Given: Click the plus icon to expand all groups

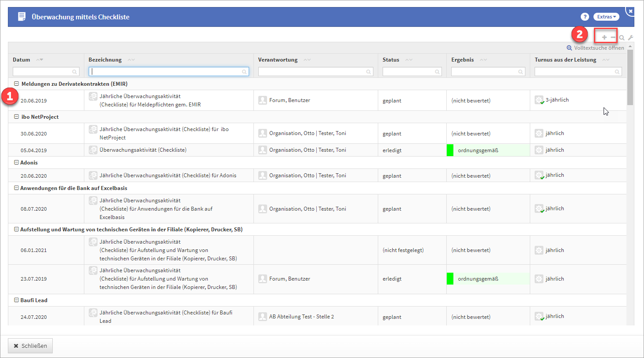Looking at the screenshot, I should click(604, 37).
